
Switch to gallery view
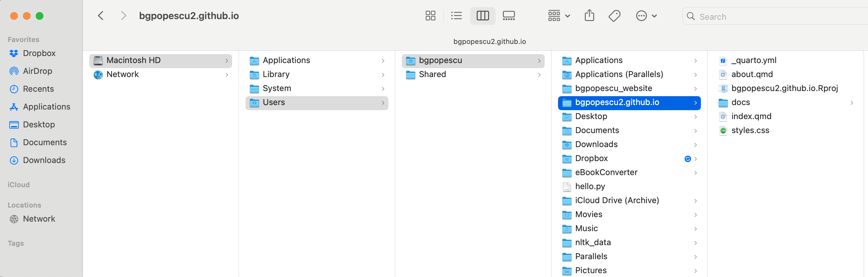[509, 16]
